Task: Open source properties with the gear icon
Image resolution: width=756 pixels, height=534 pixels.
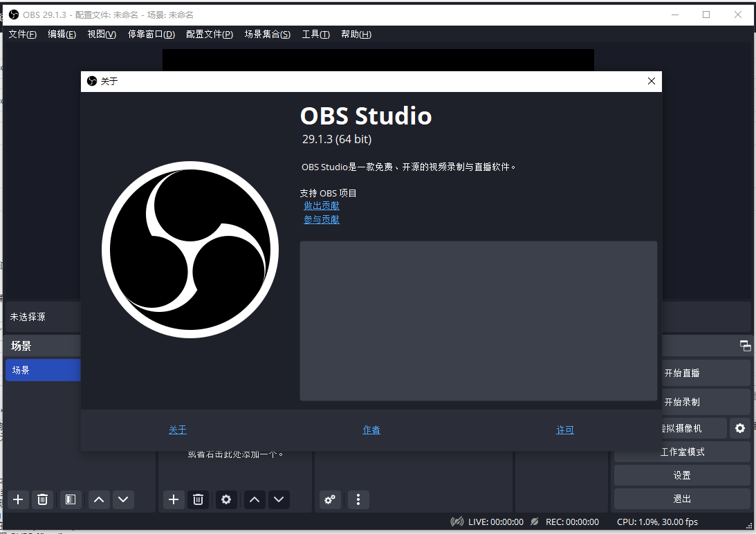Action: pyautogui.click(x=226, y=499)
